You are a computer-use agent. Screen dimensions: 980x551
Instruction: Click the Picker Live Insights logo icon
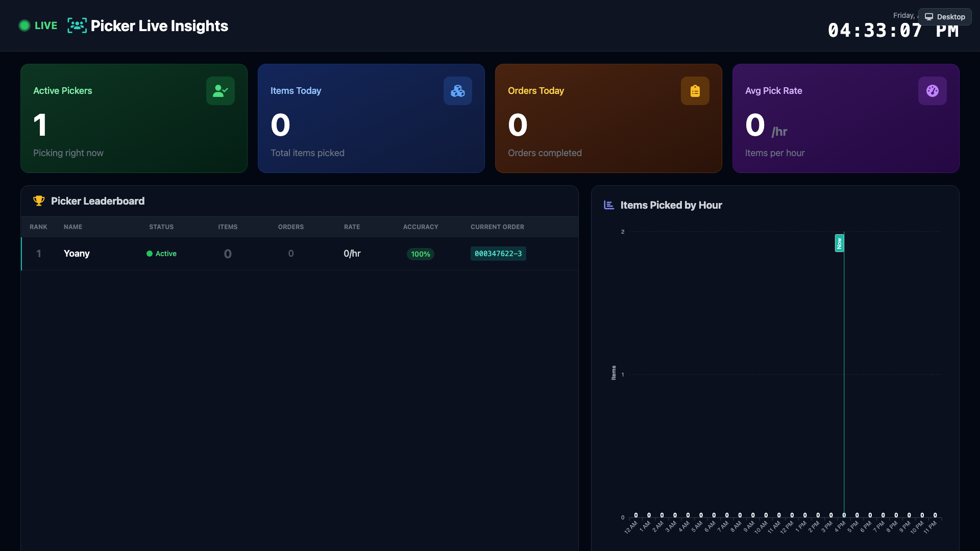click(x=77, y=26)
